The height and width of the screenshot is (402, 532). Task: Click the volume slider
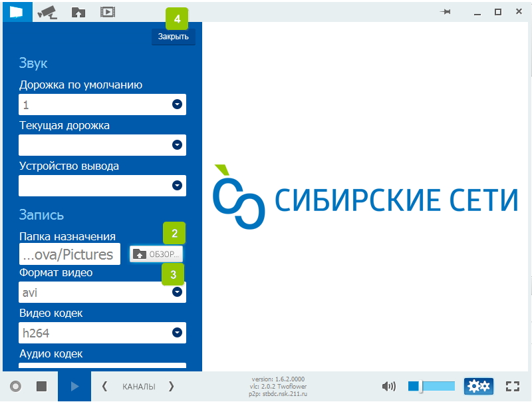(432, 387)
